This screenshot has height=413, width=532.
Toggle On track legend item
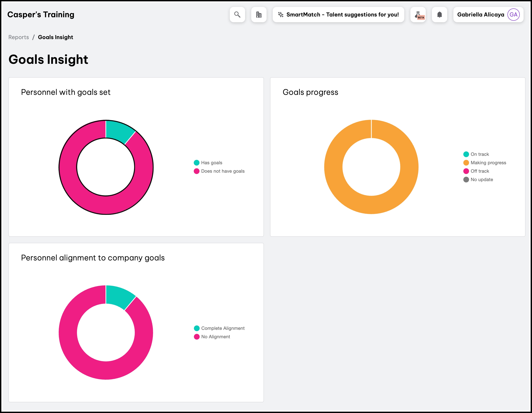(479, 154)
